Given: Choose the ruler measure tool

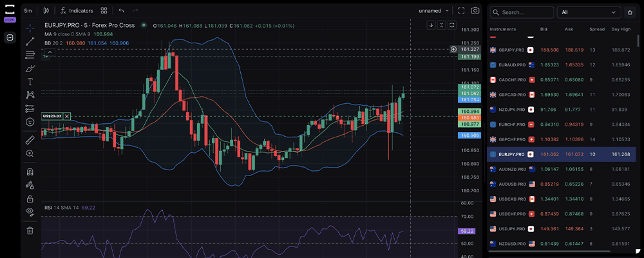Looking at the screenshot, I should [30, 139].
